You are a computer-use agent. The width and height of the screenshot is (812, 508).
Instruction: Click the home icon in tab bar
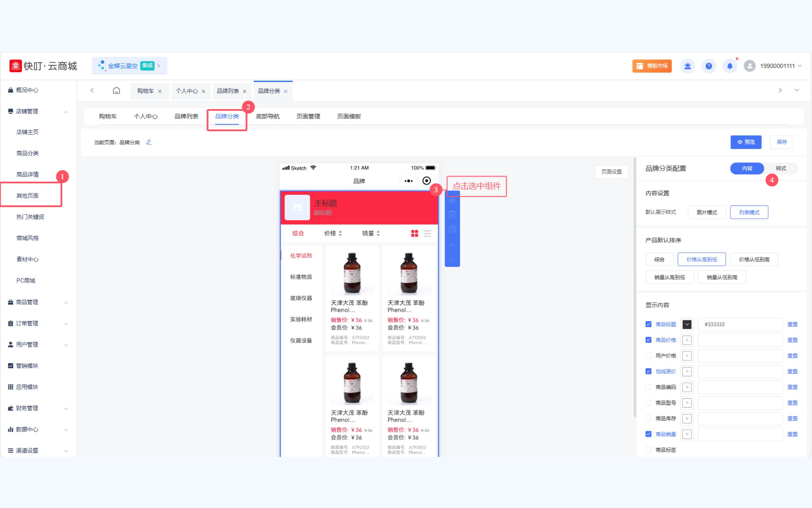[x=116, y=91]
